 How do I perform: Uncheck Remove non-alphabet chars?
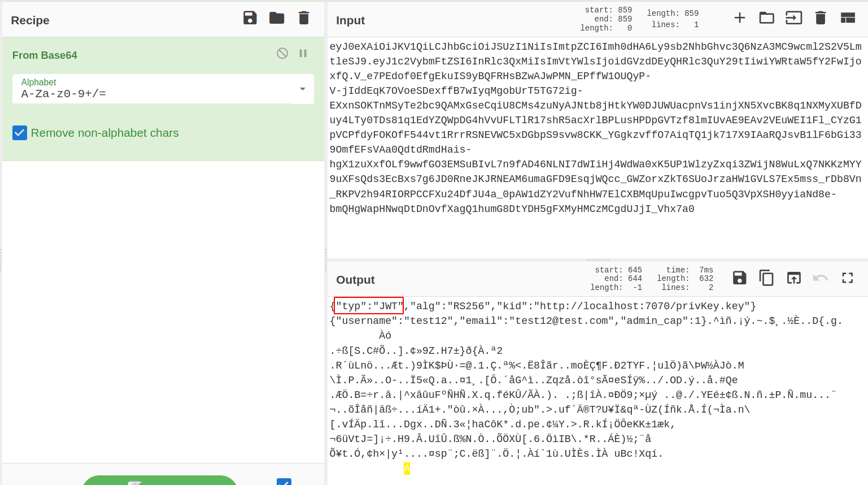[20, 133]
